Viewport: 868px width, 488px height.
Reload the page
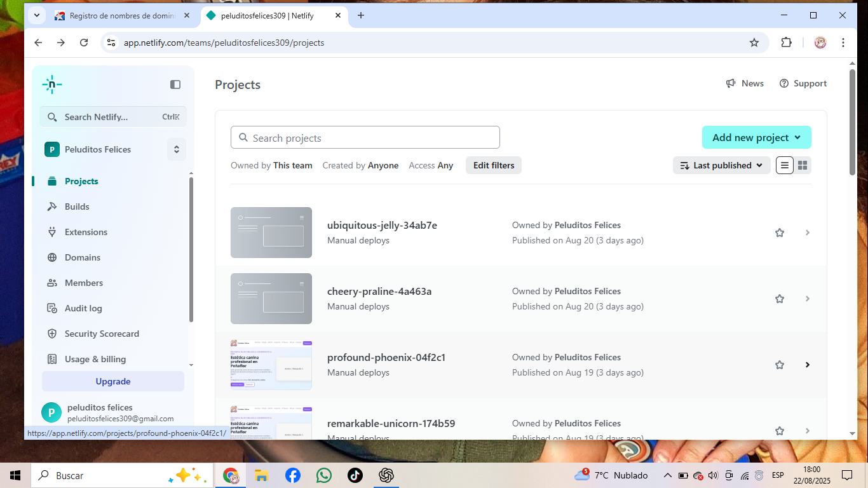point(84,43)
